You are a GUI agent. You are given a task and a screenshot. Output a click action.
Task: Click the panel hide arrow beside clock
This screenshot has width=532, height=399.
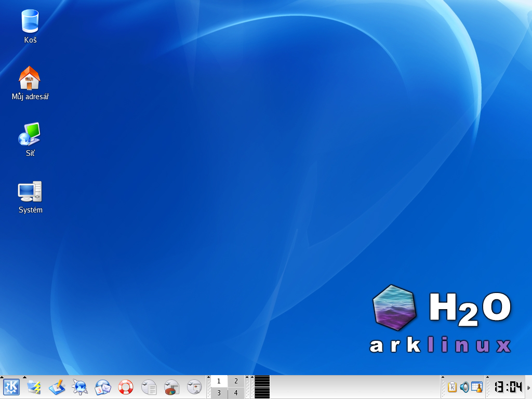point(528,387)
